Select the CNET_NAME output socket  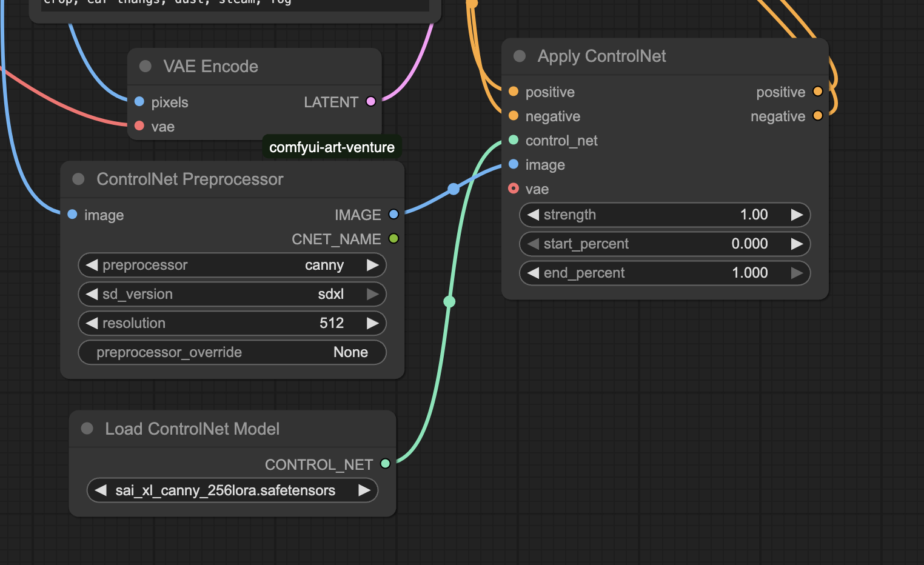(x=393, y=238)
